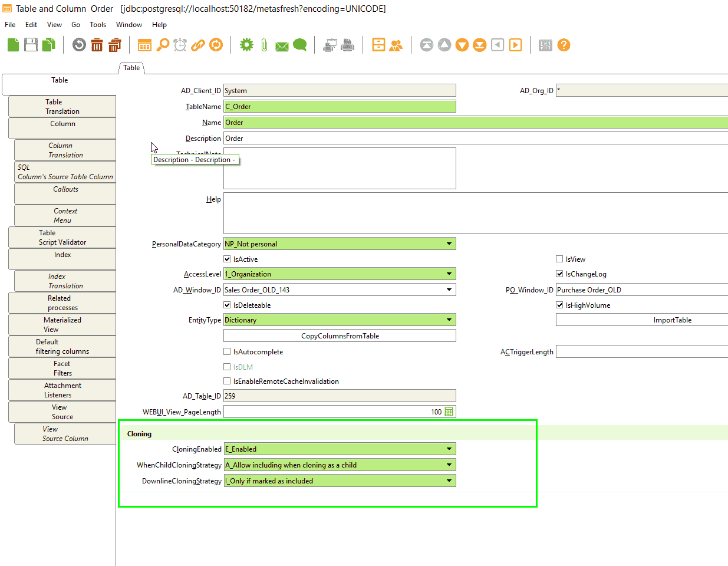Open the AD_Window_ID dropdown
The width and height of the screenshot is (728, 566).
click(x=450, y=289)
